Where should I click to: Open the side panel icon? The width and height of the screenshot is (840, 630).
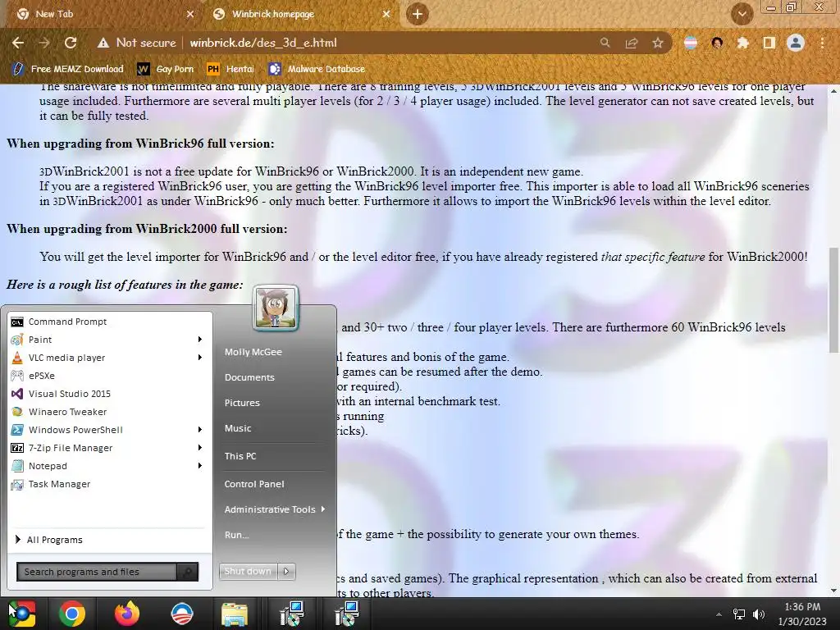[x=769, y=43]
